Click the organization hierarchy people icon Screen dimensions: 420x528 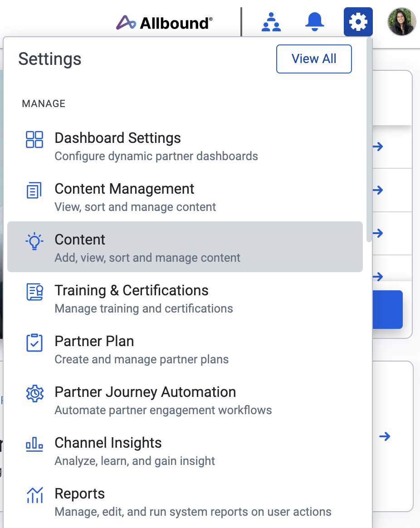pyautogui.click(x=271, y=22)
